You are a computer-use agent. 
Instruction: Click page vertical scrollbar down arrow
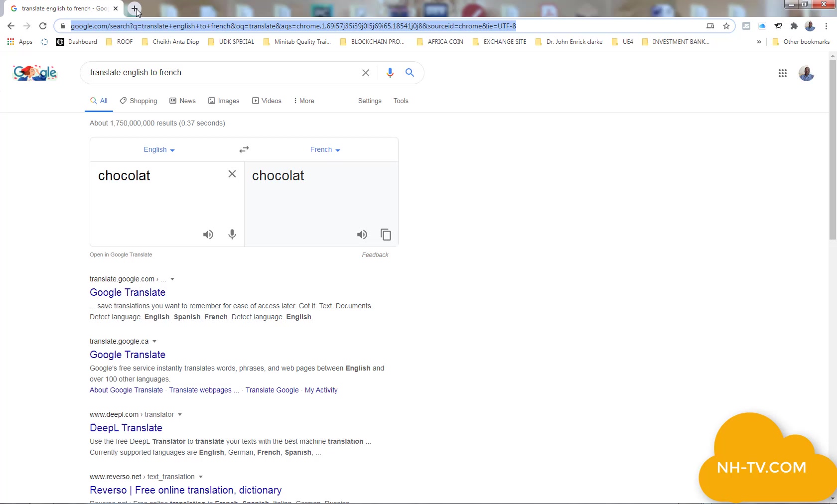point(833,498)
